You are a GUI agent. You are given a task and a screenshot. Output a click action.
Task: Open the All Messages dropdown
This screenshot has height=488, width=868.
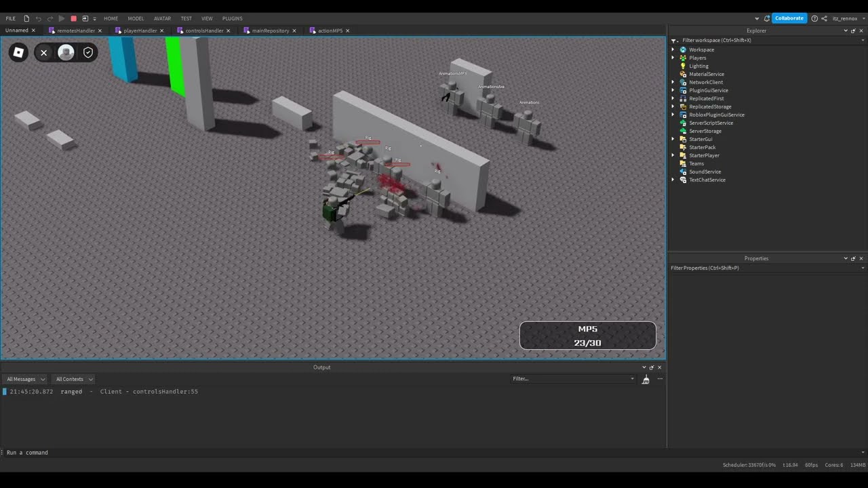[26, 380]
